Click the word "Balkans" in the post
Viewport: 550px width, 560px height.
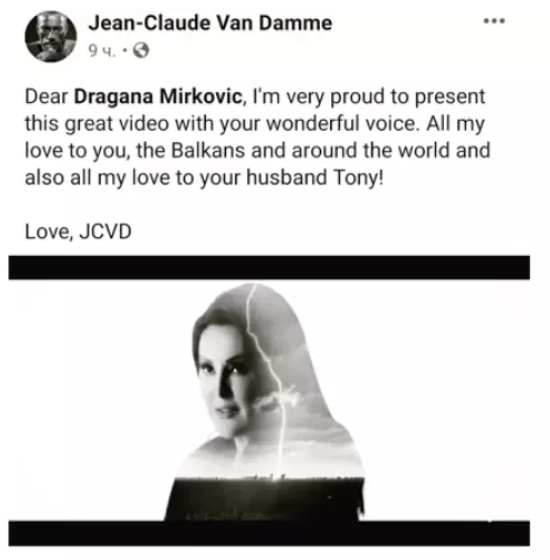(x=208, y=150)
